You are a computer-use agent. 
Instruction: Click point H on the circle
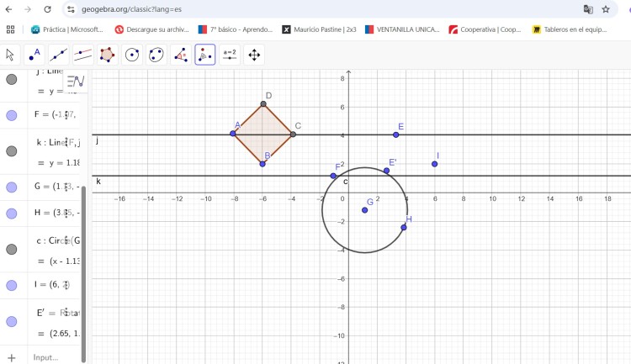(x=404, y=228)
